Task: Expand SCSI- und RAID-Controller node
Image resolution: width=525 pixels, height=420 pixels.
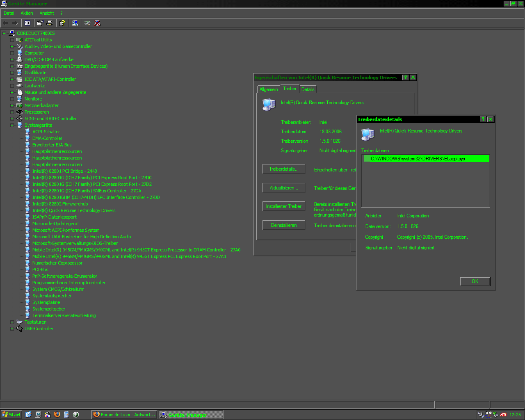Action: point(12,119)
